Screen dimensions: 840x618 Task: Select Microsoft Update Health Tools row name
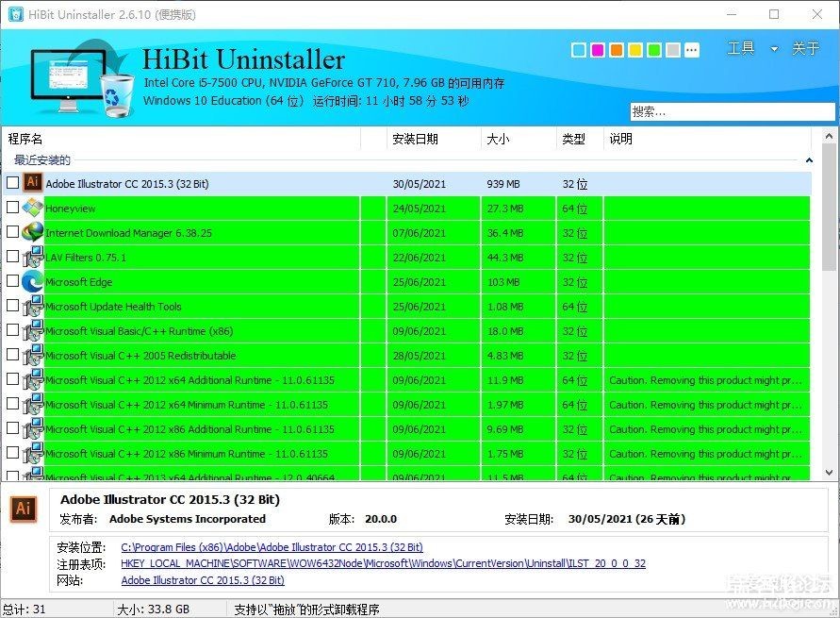(x=113, y=307)
